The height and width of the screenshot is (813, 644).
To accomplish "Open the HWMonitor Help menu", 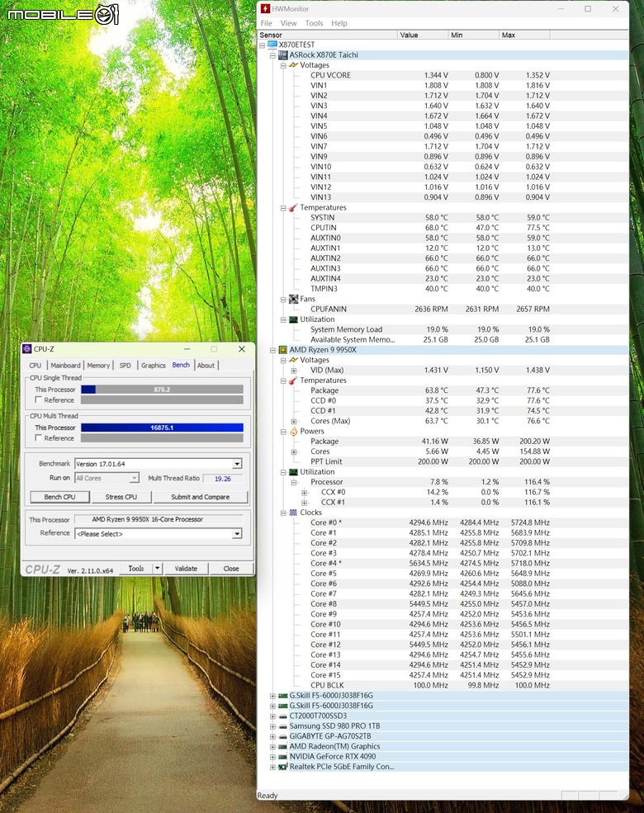I will click(x=339, y=23).
